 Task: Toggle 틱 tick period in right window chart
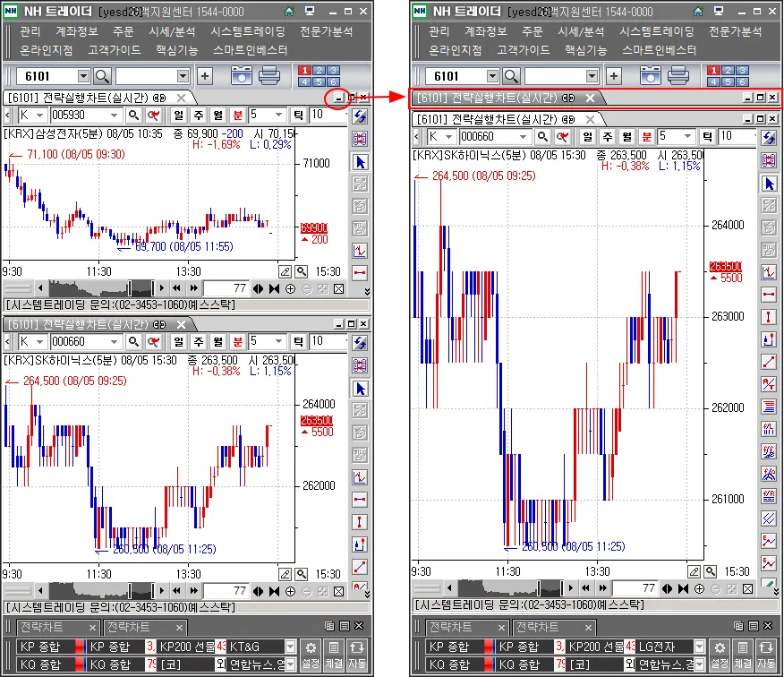click(707, 136)
